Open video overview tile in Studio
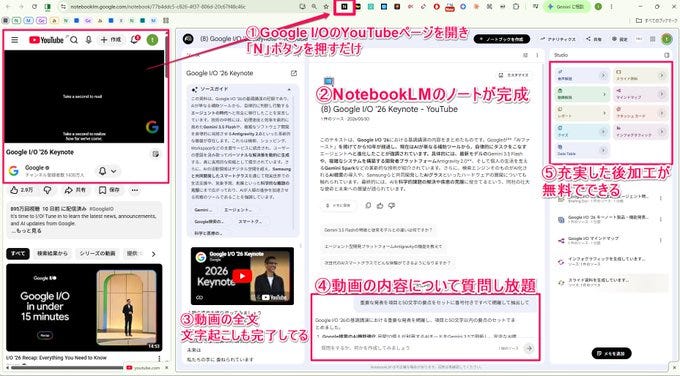The height and width of the screenshot is (376, 680). (x=582, y=94)
